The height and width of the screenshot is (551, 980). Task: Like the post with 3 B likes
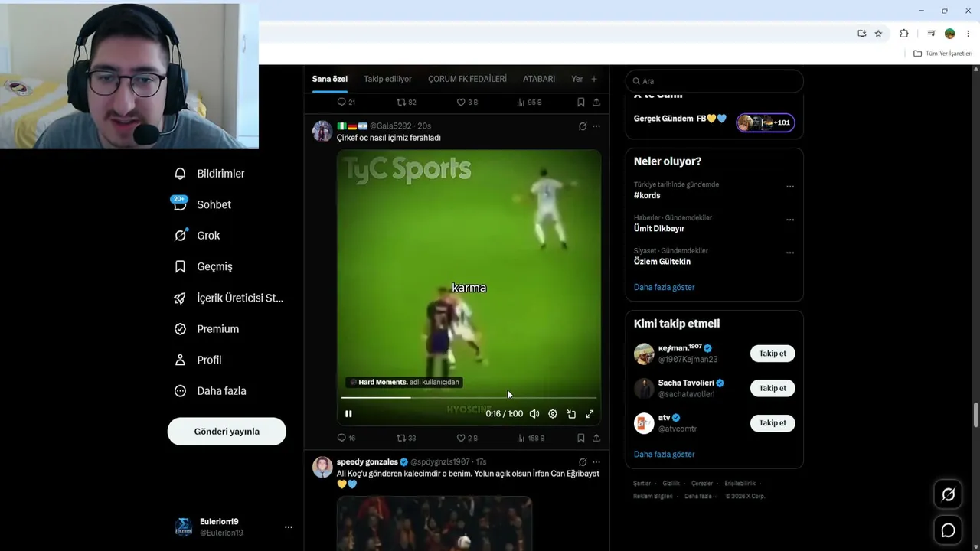[x=466, y=102]
